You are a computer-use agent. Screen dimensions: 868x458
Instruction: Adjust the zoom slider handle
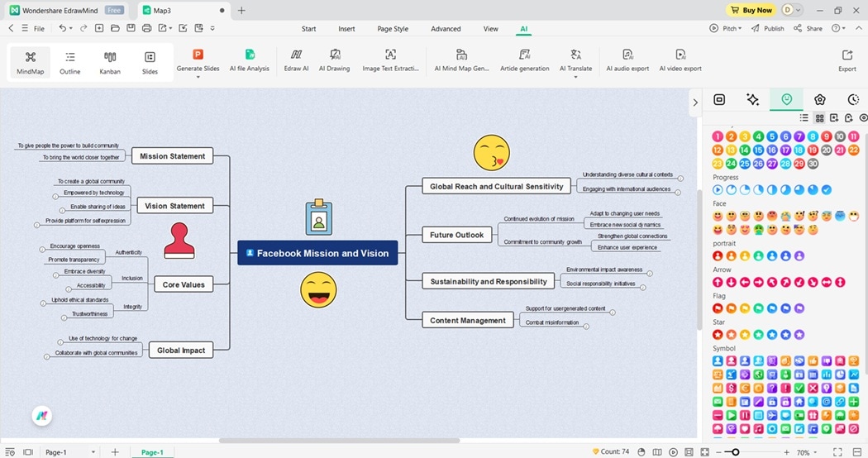pyautogui.click(x=735, y=452)
